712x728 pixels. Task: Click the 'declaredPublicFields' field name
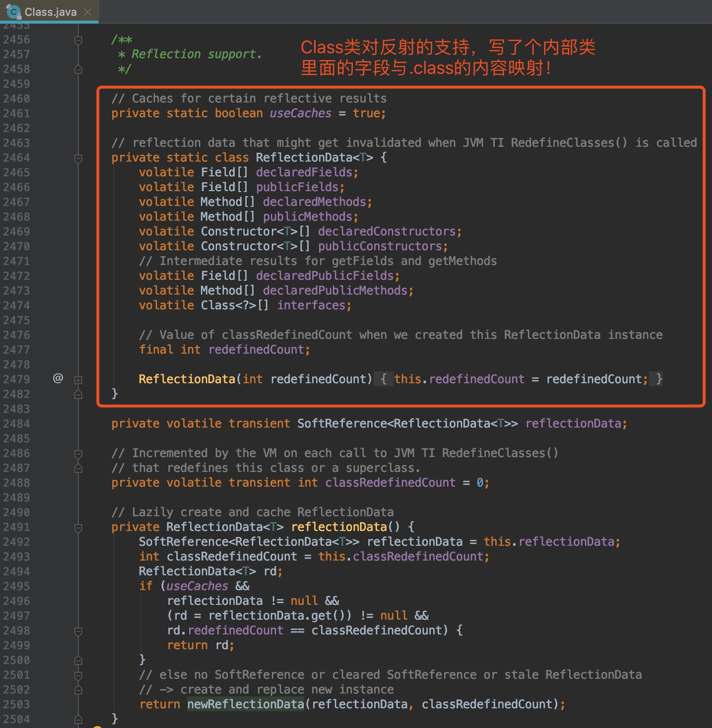(x=325, y=276)
